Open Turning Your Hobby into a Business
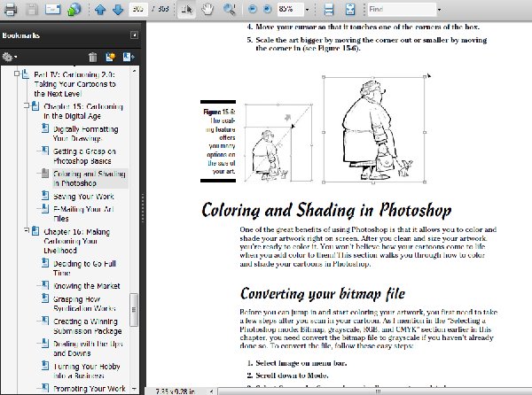 click(87, 371)
